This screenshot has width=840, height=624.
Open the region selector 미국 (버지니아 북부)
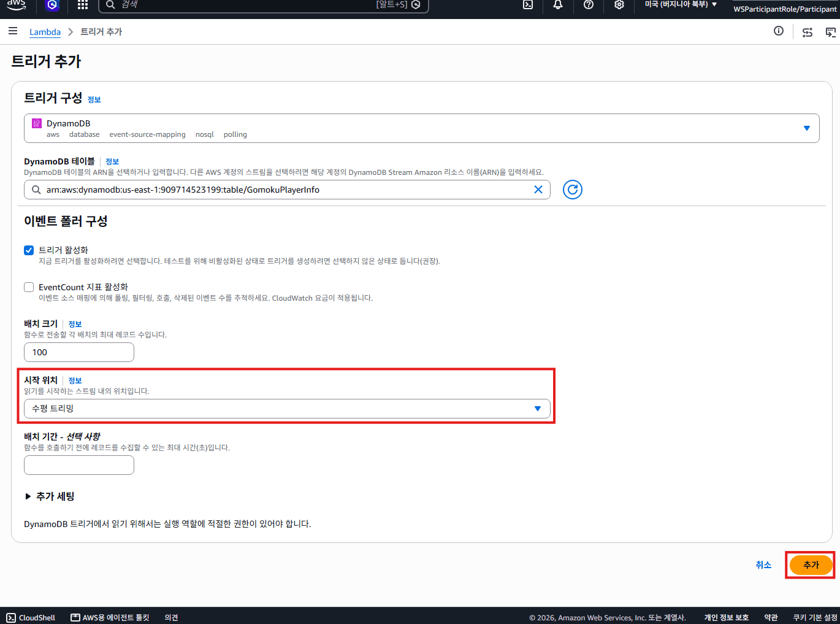tap(681, 4)
